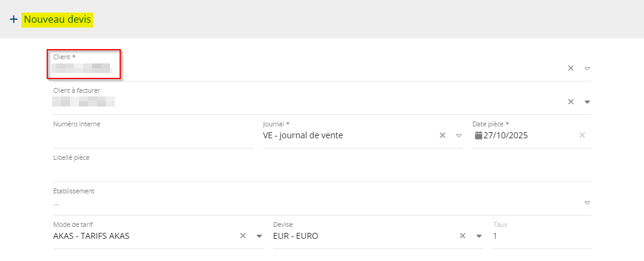Click into the Libellé pièce field
This screenshot has width=644, height=261.
[x=322, y=170]
